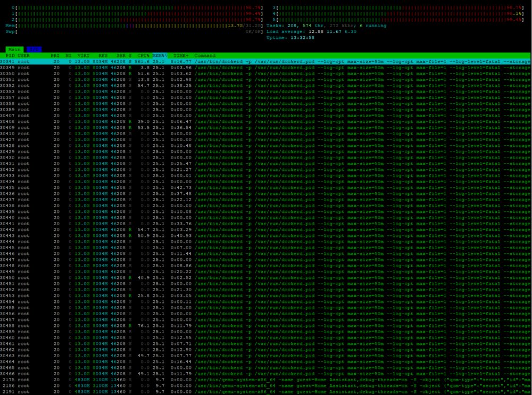
Task: Select process row with PID 30349
Action: click(265, 68)
